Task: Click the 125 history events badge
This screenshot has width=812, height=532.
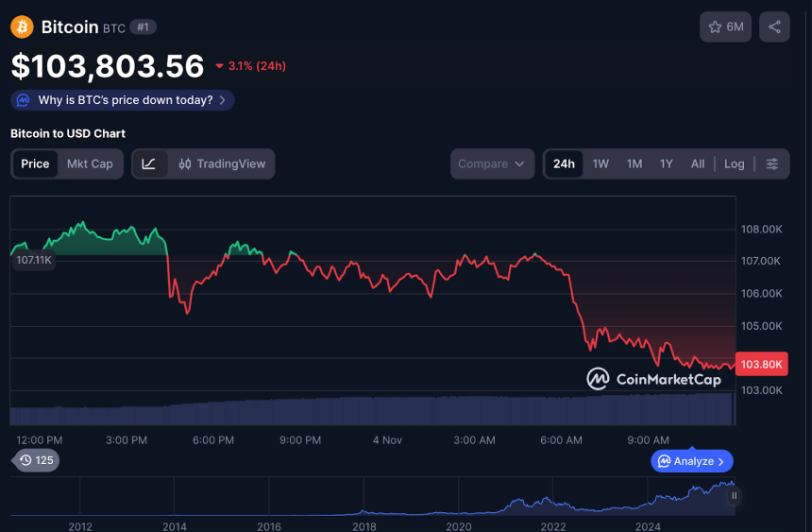Action: point(36,460)
